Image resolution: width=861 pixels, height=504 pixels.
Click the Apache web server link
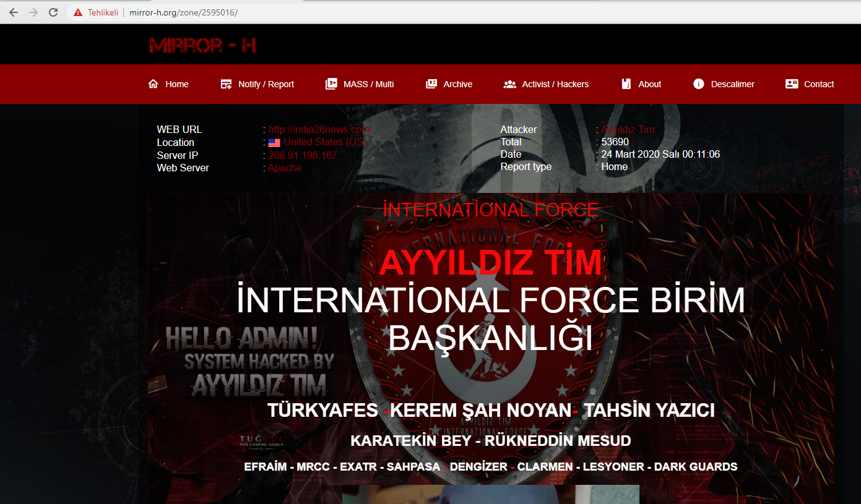285,168
